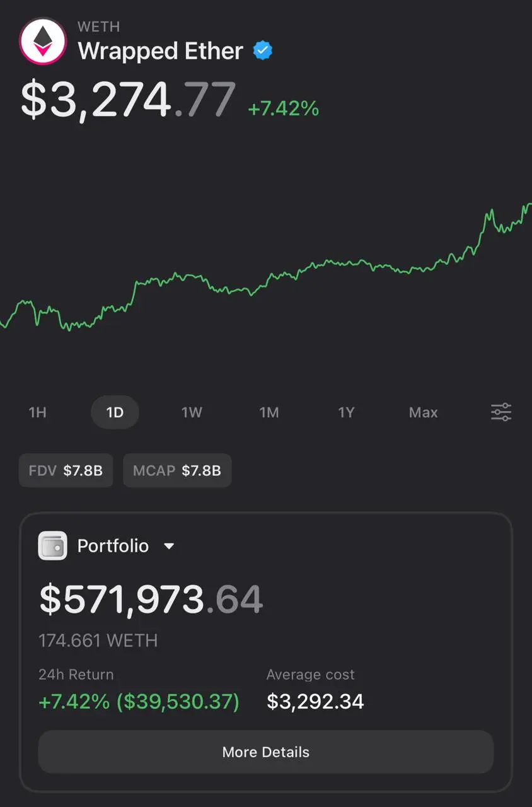The image size is (532, 807).
Task: Tap the Wrapped Ether token logo
Action: [x=43, y=41]
